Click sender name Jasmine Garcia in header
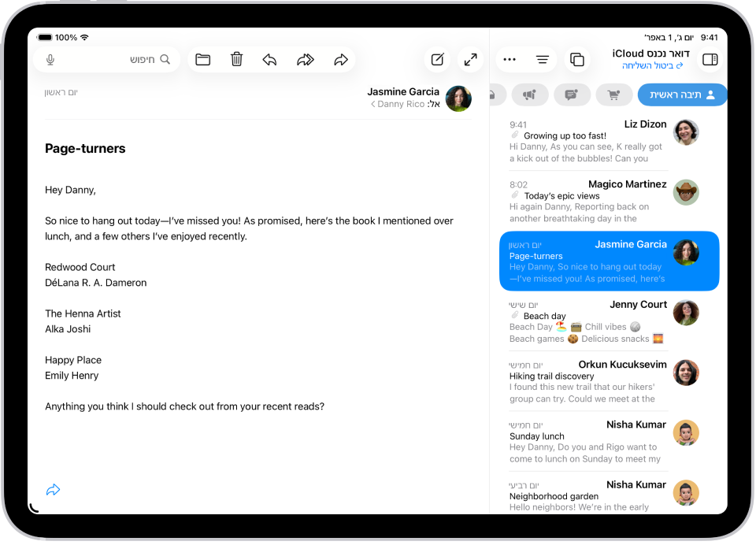 [403, 91]
